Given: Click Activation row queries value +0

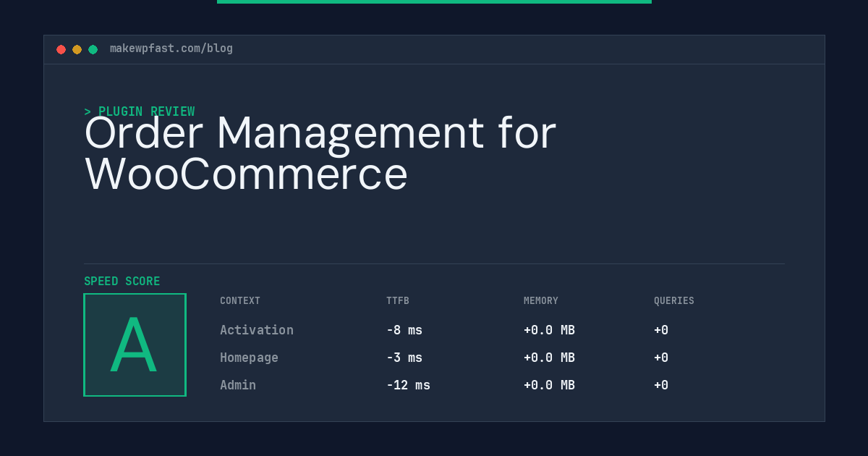Looking at the screenshot, I should [x=661, y=330].
